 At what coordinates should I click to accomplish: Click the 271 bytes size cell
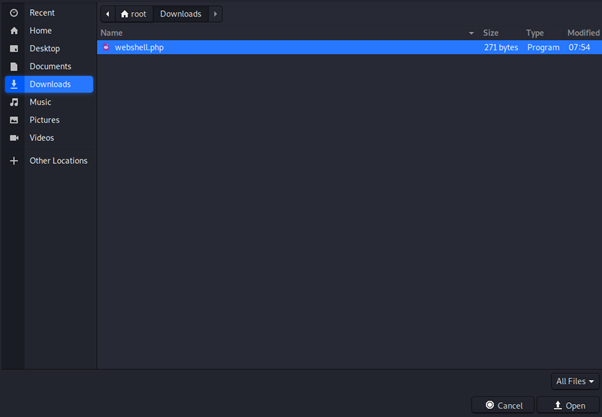tap(501, 48)
